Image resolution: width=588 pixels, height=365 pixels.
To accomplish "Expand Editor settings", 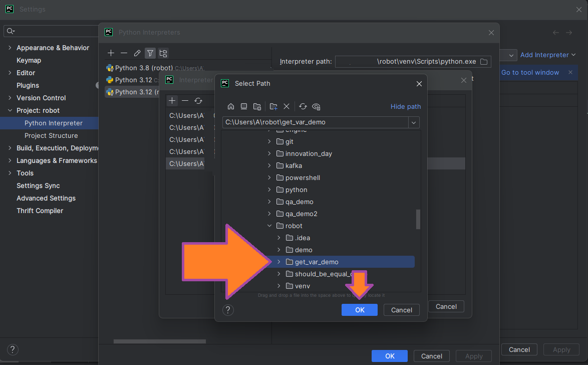I will [10, 73].
